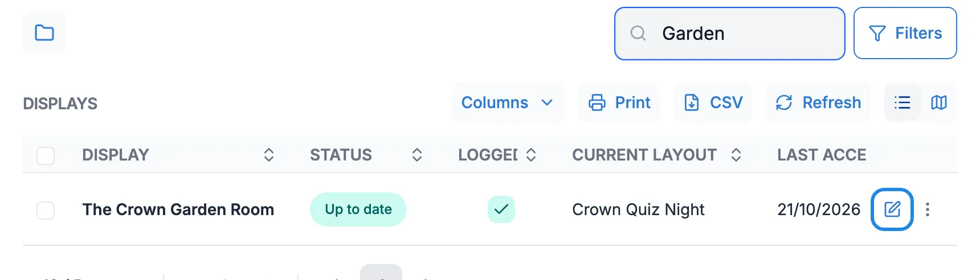The width and height of the screenshot is (980, 280).
Task: Refresh the displays table
Action: [818, 102]
